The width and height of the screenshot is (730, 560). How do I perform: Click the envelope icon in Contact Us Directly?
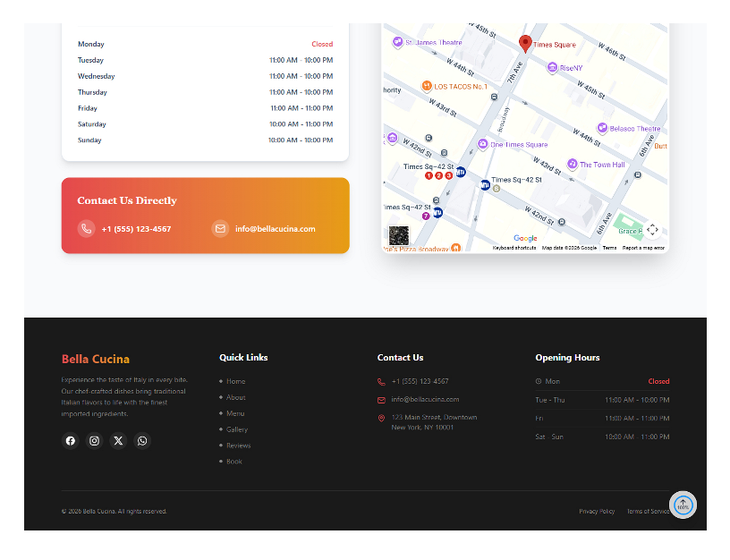pos(220,228)
